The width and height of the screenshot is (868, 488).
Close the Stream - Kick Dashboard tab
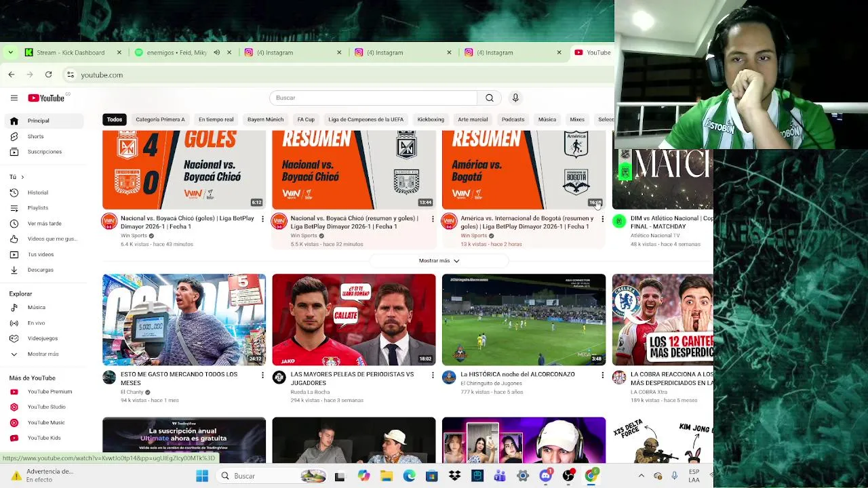pos(119,52)
